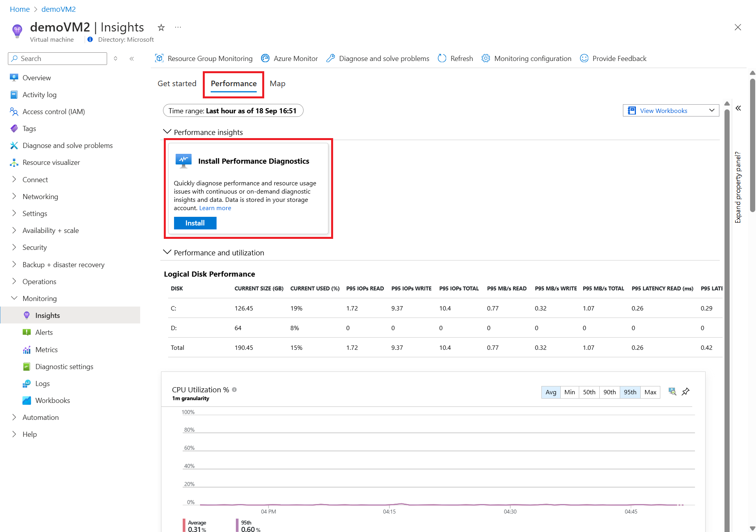Open the CPU chart in Logs
756x532 pixels.
point(673,392)
